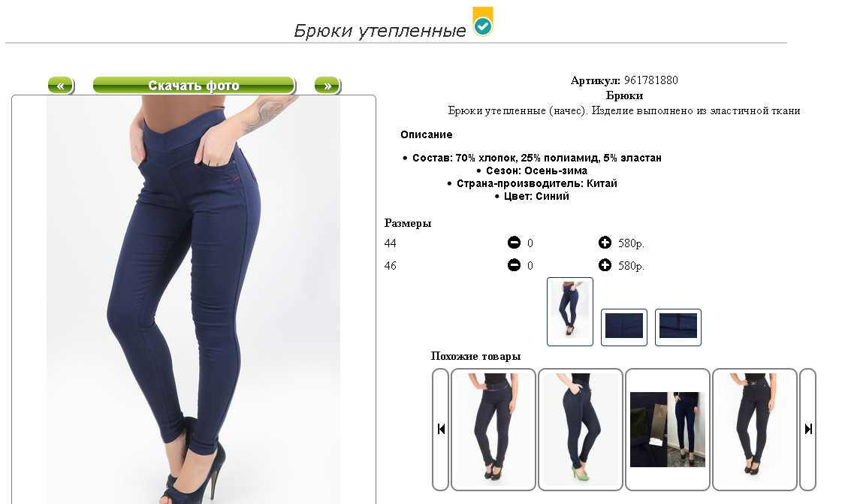This screenshot has width=845, height=504.
Task: Increase quantity for size 46
Action: click(605, 265)
